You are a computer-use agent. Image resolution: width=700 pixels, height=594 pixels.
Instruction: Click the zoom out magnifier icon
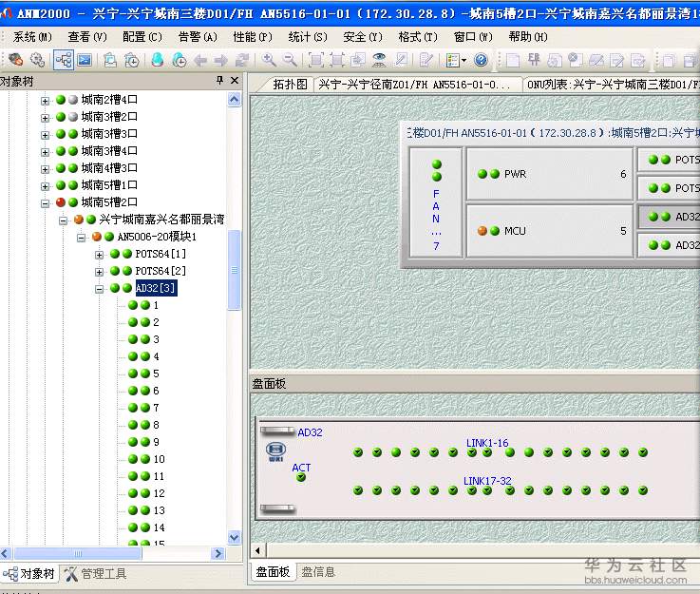[x=291, y=59]
